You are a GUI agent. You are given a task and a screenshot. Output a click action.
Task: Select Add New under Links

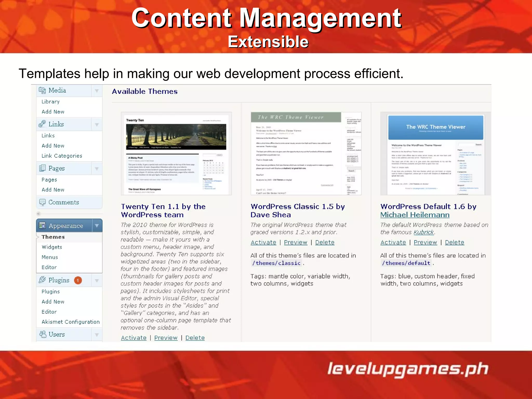click(53, 145)
